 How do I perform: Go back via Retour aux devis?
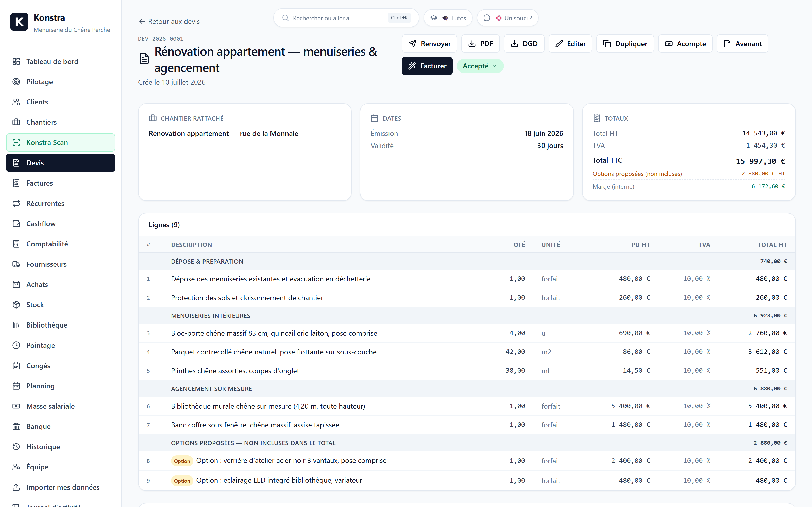169,22
